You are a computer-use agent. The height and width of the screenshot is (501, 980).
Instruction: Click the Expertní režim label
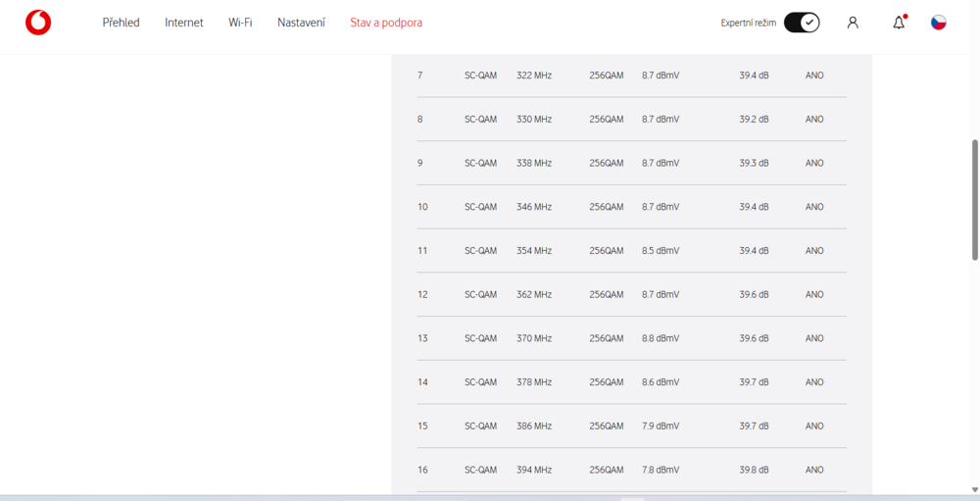[749, 23]
